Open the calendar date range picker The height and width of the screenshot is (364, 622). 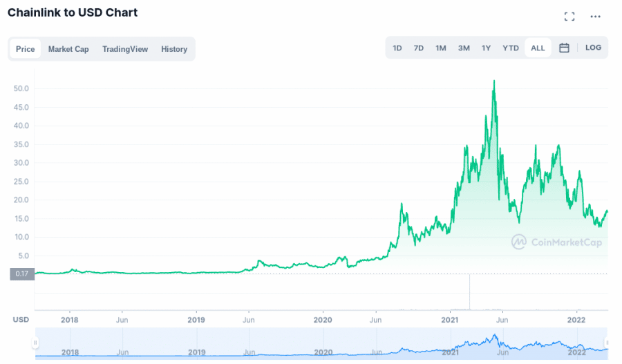tap(564, 48)
